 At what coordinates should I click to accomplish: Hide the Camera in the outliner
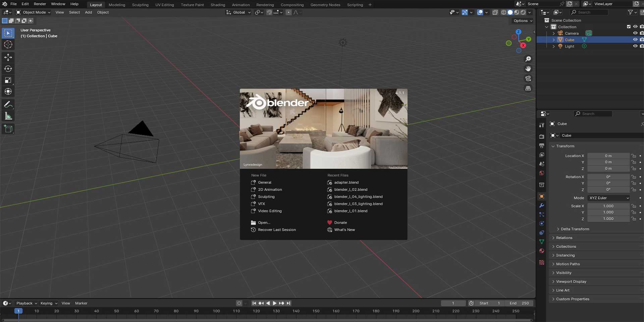[x=635, y=33]
